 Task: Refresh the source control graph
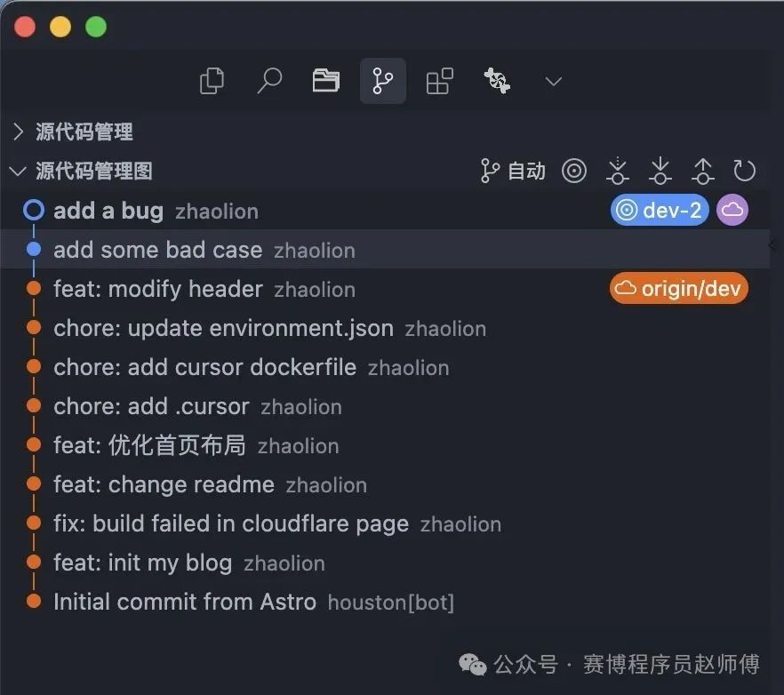click(744, 171)
